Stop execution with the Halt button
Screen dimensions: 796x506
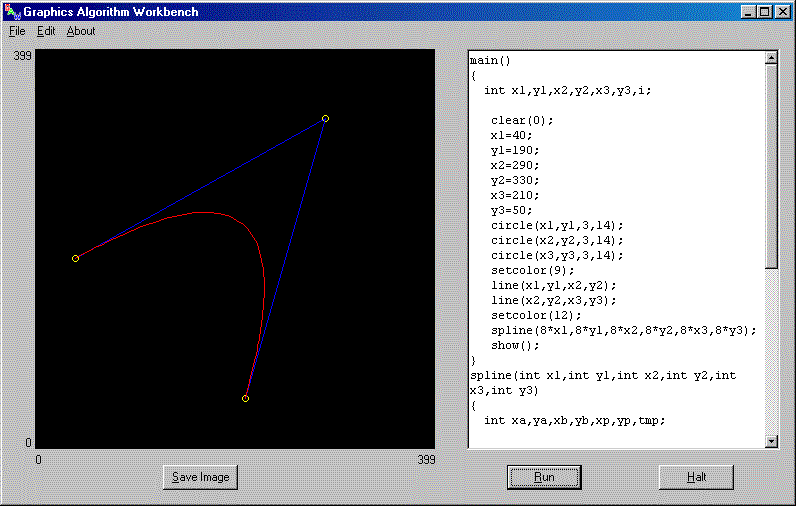pyautogui.click(x=696, y=477)
